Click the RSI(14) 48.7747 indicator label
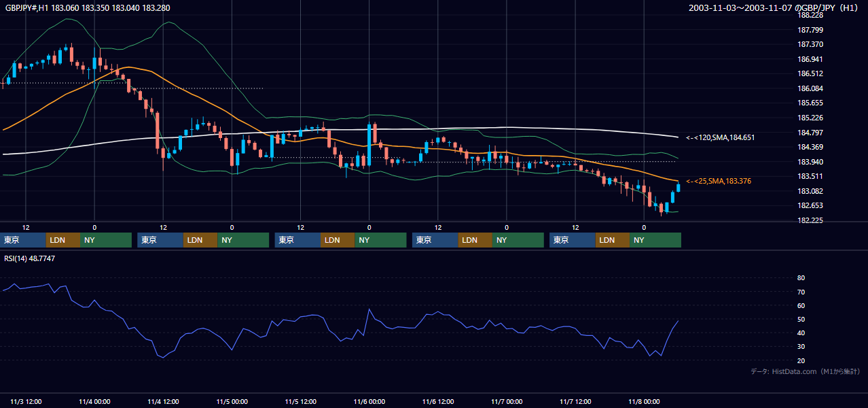Screen dimensions: 868x408 pos(30,258)
